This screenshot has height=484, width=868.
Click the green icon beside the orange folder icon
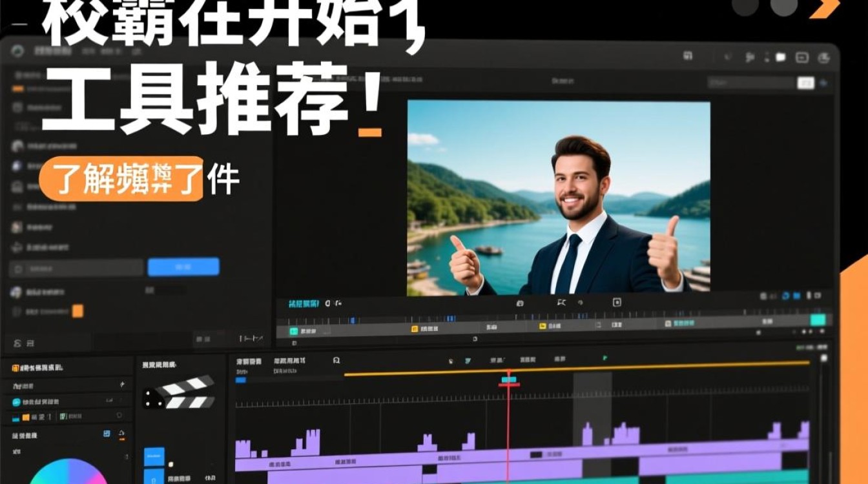(x=63, y=418)
